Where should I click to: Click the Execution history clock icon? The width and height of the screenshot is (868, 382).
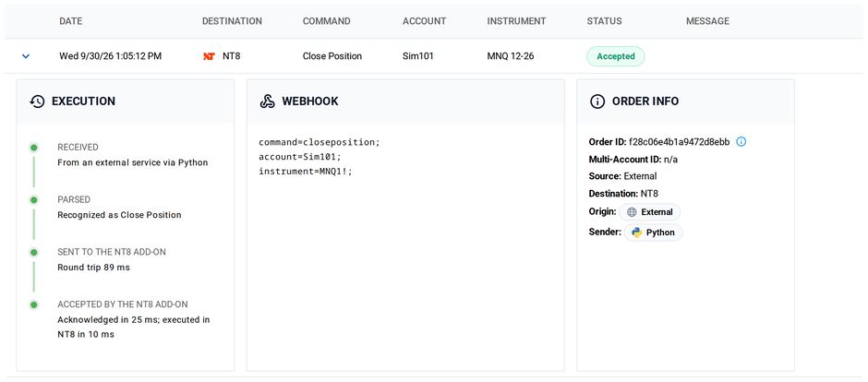[x=37, y=101]
